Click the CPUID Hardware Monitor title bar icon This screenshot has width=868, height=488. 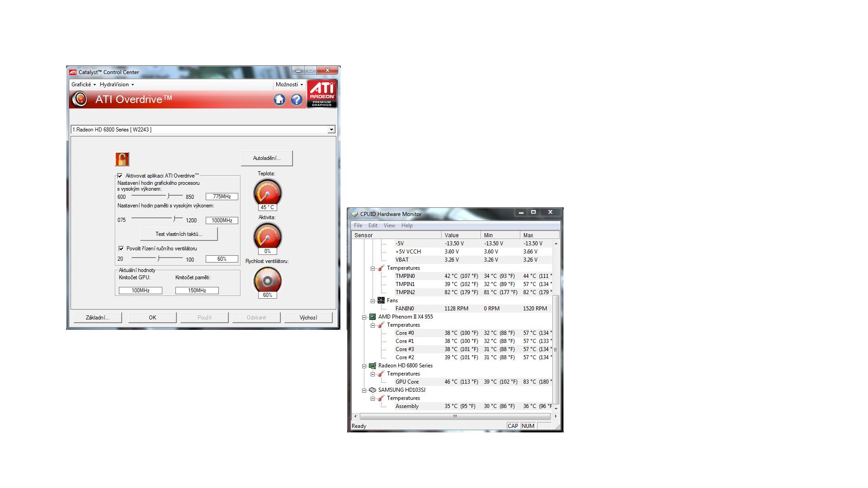coord(354,214)
